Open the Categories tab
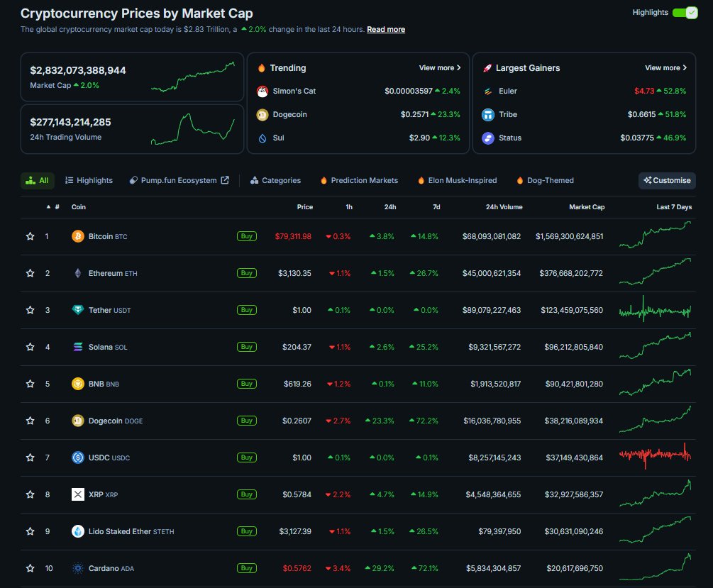Image resolution: width=713 pixels, height=588 pixels. 275,181
